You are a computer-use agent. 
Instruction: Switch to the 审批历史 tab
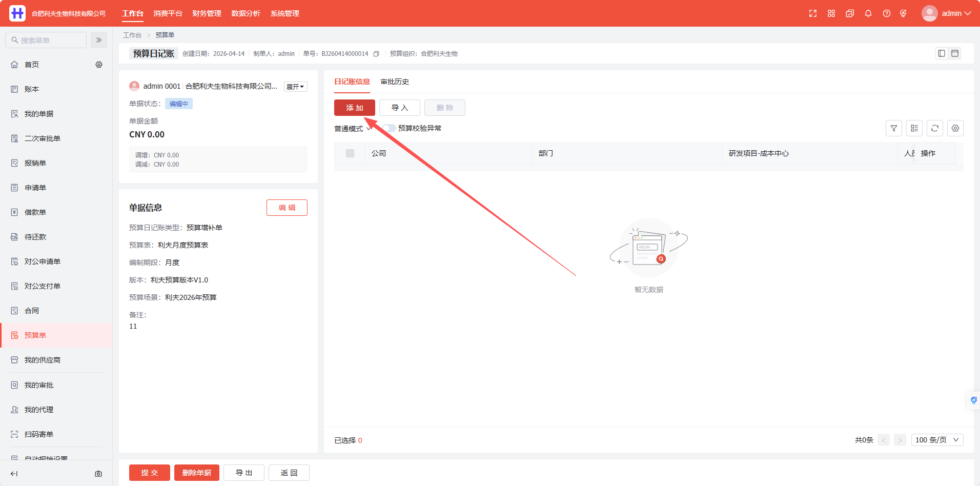pyautogui.click(x=395, y=82)
